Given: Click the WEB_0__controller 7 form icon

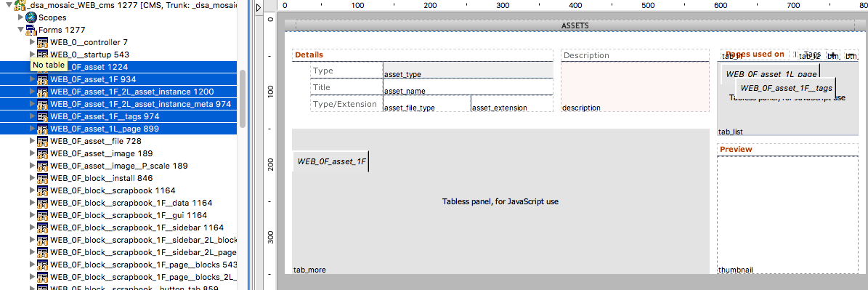Looking at the screenshot, I should coord(42,42).
